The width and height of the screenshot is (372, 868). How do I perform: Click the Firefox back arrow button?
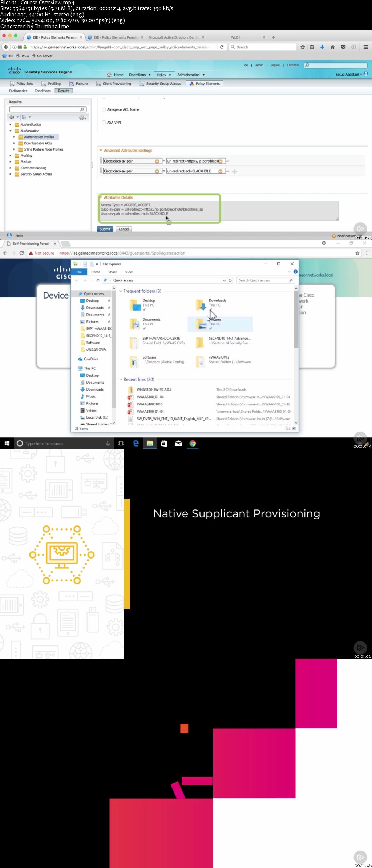coord(6,47)
